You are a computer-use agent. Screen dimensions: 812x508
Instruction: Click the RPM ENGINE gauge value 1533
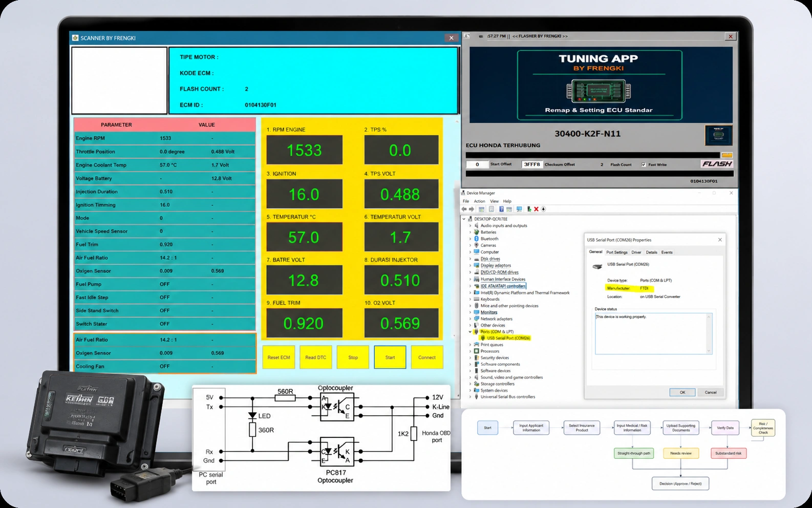pyautogui.click(x=304, y=150)
